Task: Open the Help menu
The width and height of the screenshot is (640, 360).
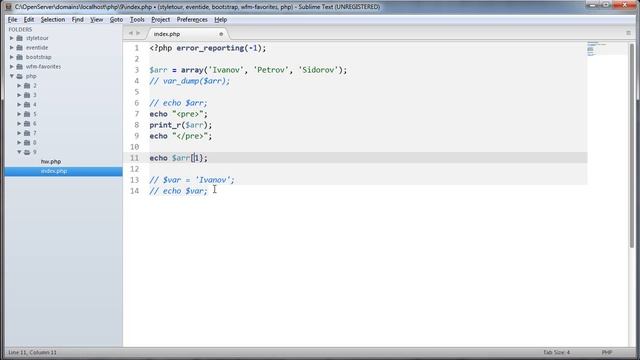Action: (220, 20)
